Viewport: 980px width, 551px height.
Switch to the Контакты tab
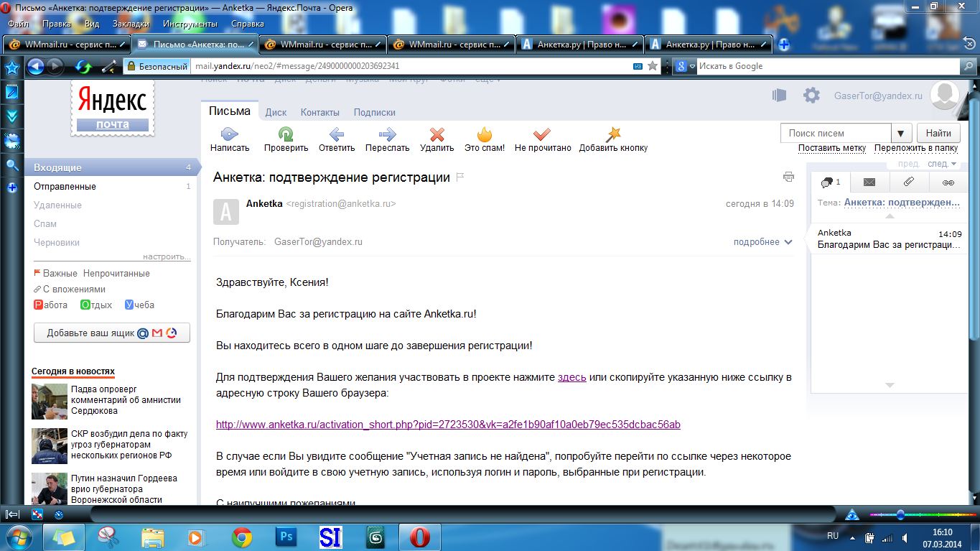pos(320,112)
